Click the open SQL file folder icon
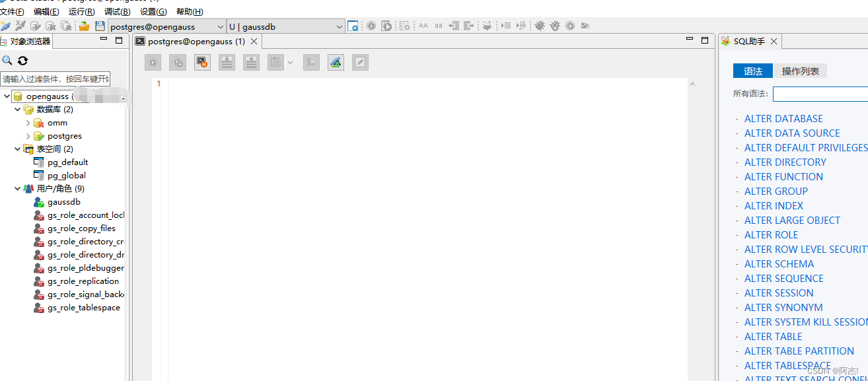Image resolution: width=868 pixels, height=381 pixels. [85, 26]
